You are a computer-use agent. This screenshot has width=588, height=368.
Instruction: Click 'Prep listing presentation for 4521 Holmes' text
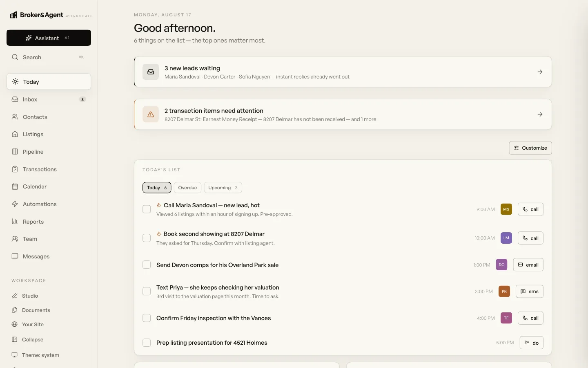[212, 343]
